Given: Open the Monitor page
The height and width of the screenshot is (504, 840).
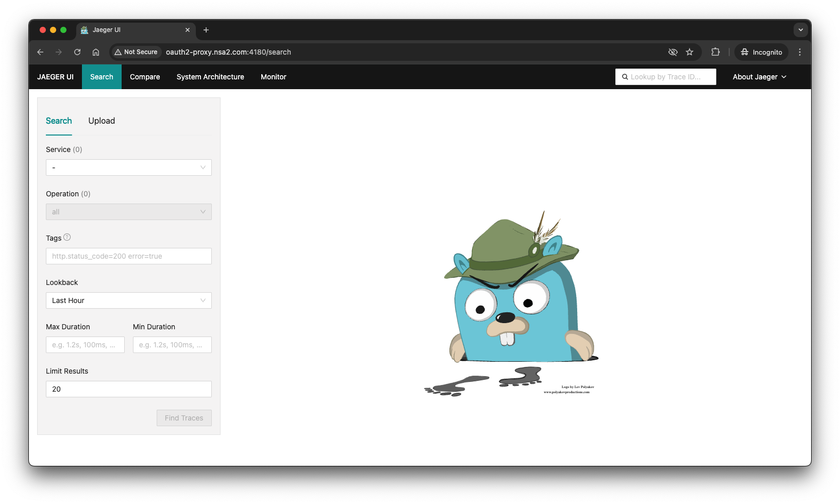Looking at the screenshot, I should pos(274,77).
